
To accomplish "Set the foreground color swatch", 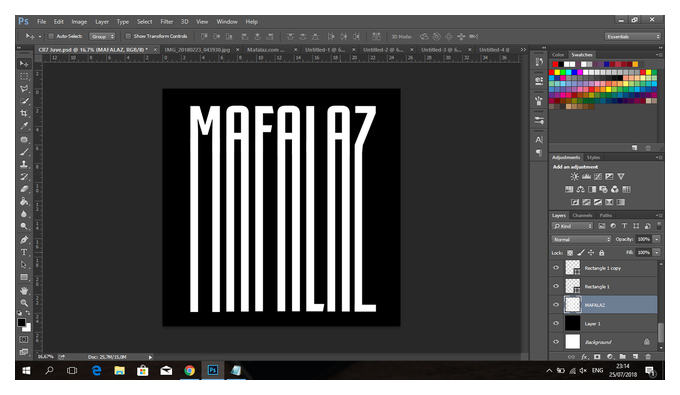I will (21, 322).
